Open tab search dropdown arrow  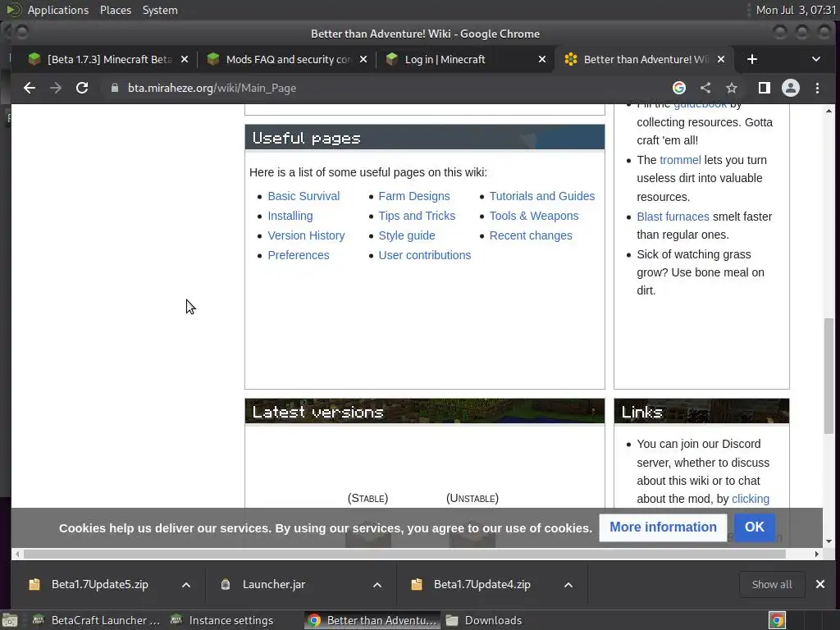(x=816, y=59)
